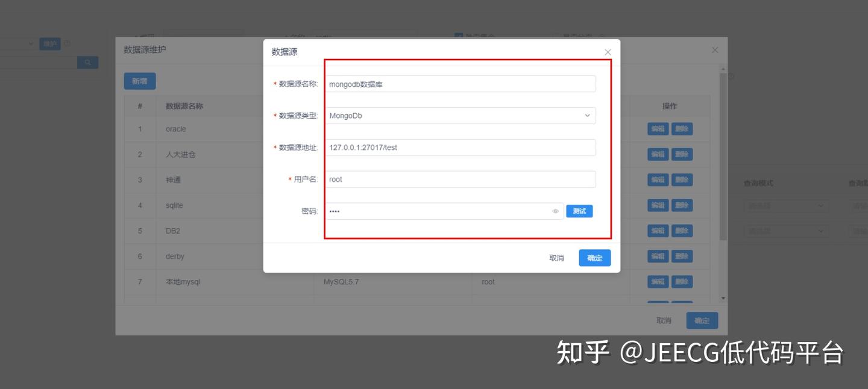868x389 pixels.
Task: Close the 数据源 dialog with X
Action: click(x=608, y=52)
